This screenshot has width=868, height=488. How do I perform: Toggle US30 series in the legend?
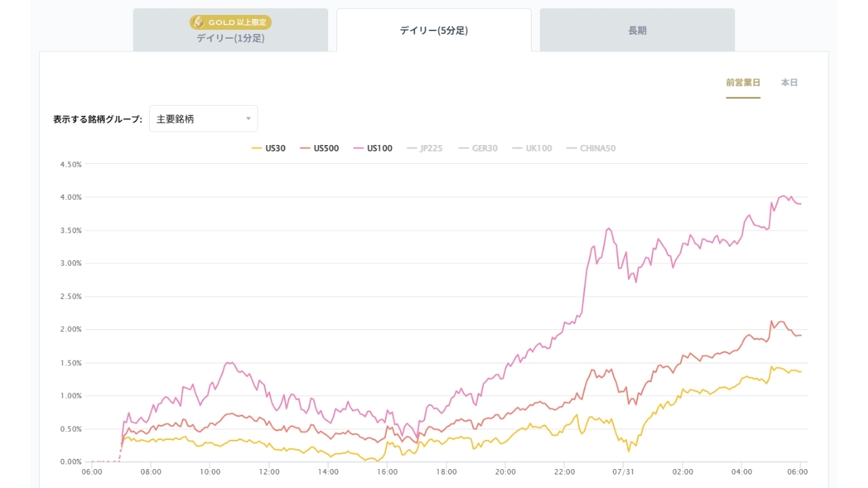(x=269, y=148)
